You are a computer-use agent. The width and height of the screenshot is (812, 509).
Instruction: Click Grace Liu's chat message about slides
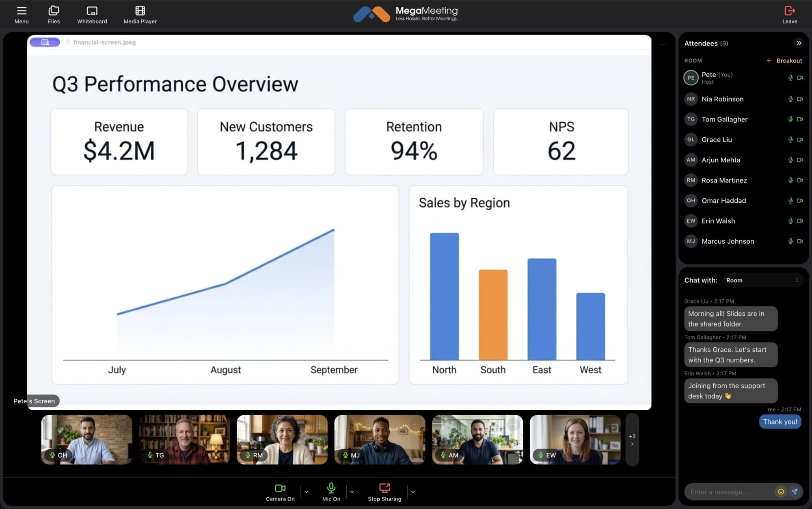(x=731, y=319)
